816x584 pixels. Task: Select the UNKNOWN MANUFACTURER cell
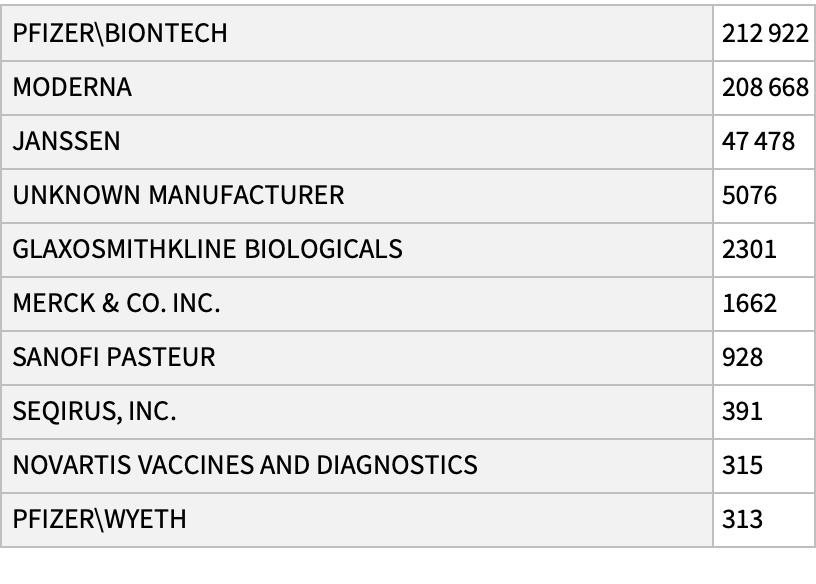point(178,195)
